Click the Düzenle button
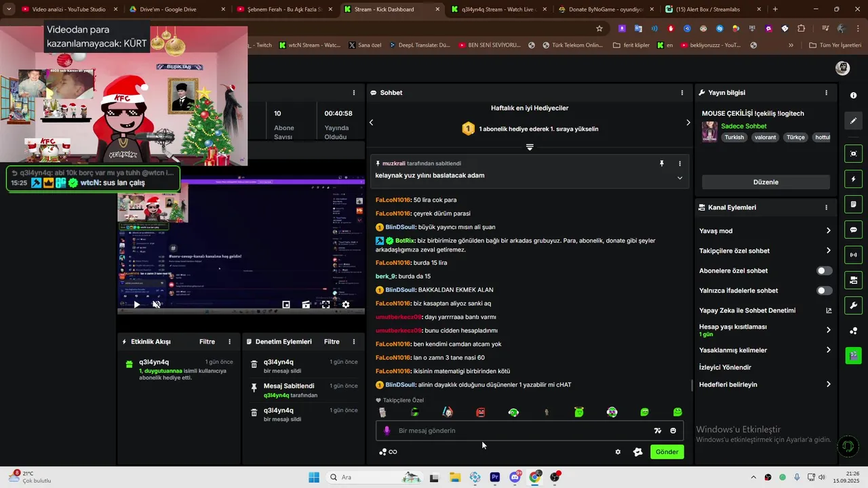This screenshot has width=868, height=488. coord(766,182)
